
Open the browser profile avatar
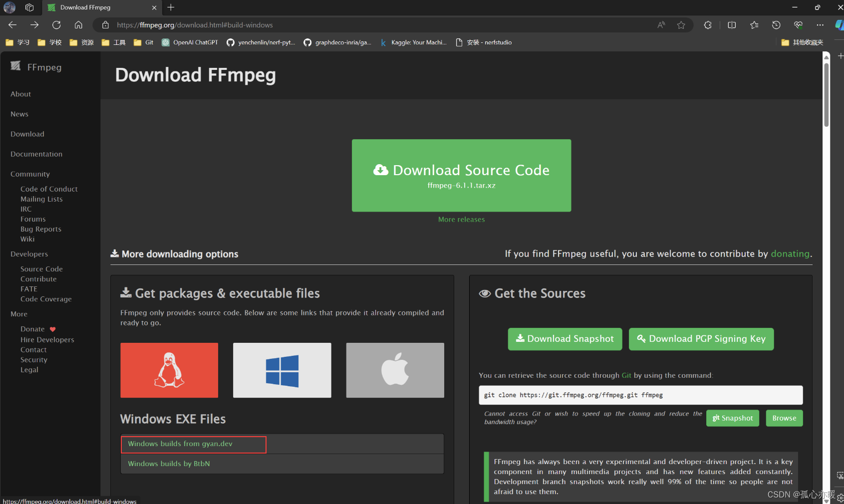click(9, 7)
